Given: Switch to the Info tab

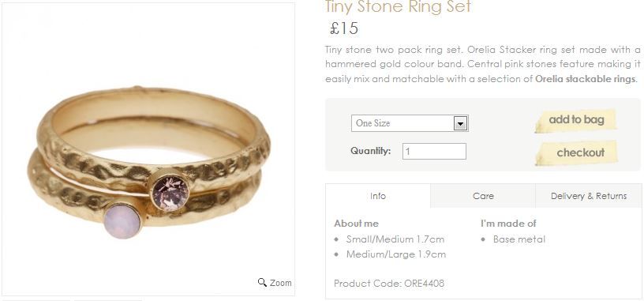Looking at the screenshot, I should click(378, 196).
